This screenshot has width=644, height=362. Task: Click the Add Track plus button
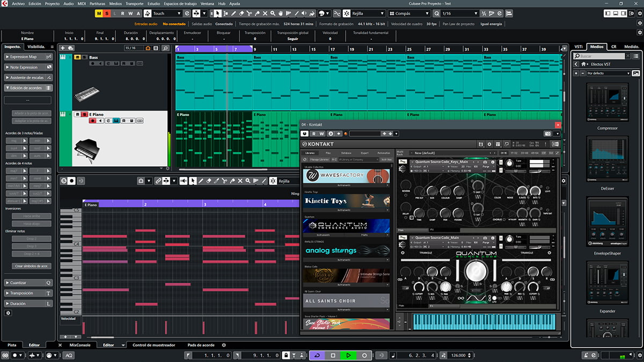click(63, 48)
